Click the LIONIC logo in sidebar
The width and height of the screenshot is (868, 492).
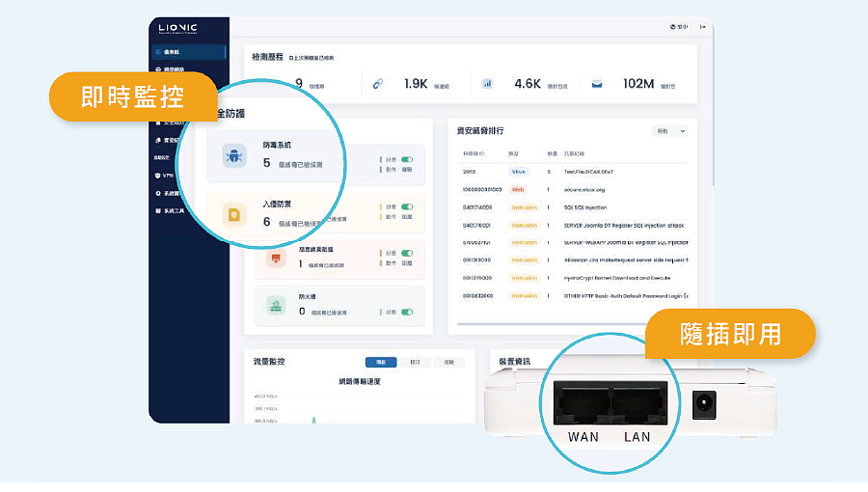click(x=177, y=28)
